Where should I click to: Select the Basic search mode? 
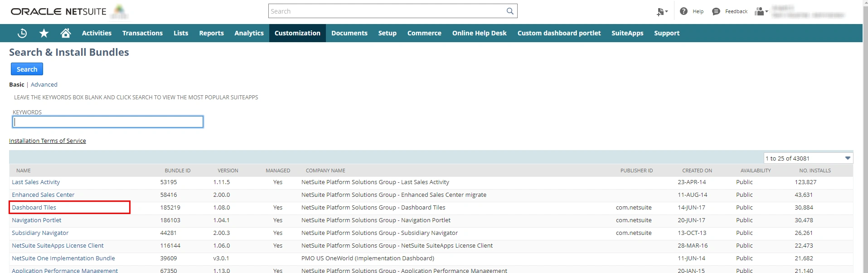coord(17,84)
